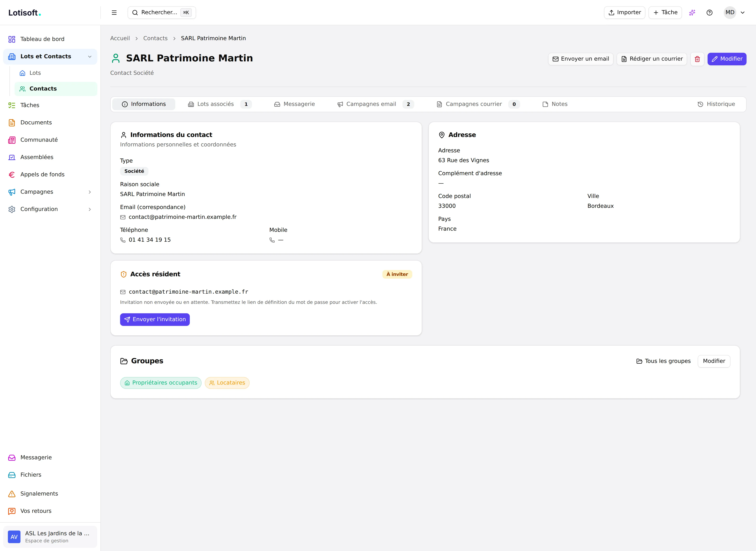Open the ASL Les Jardins workspace switcher
The image size is (756, 551).
(x=50, y=537)
